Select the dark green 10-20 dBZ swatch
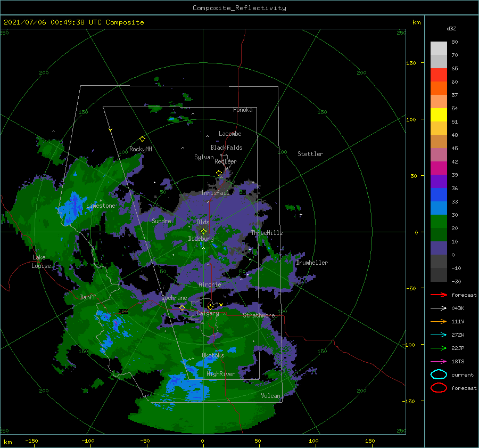The image size is (479, 448). pos(439,235)
